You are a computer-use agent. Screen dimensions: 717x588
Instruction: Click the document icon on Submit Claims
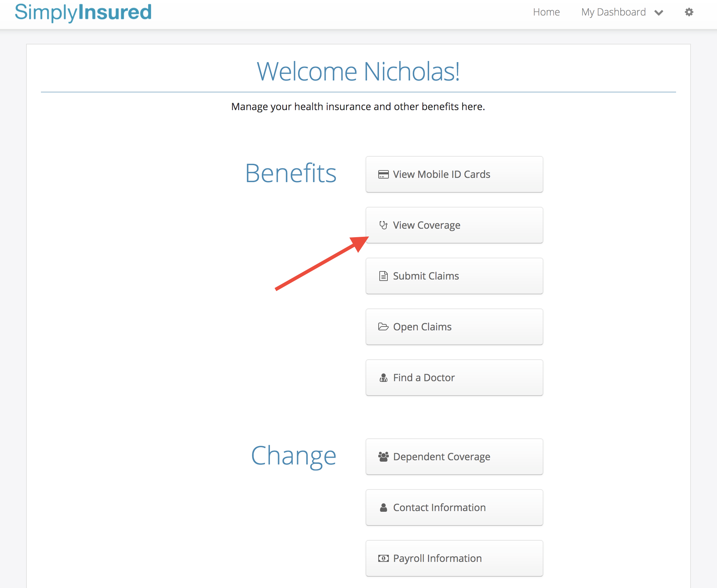[384, 276]
